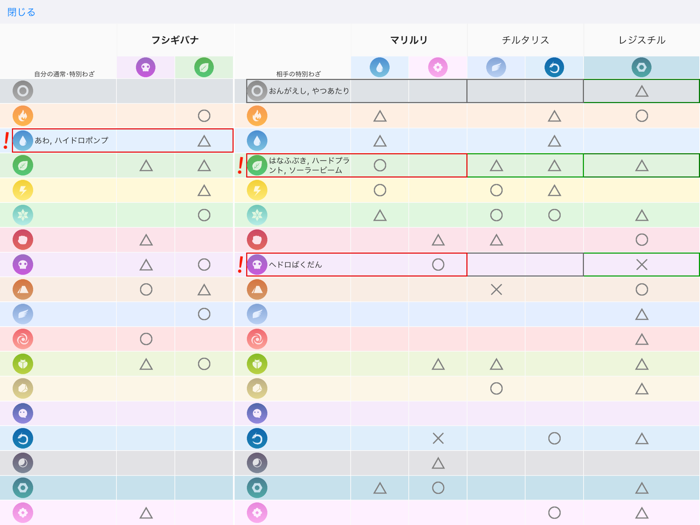
Task: Select the あわ, ハイドロポンプ move text
Action: [x=72, y=140]
